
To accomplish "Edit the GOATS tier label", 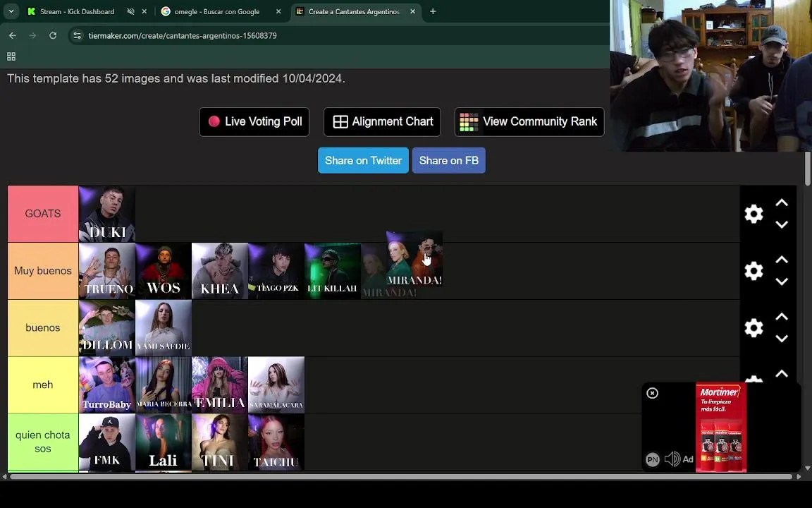I will (x=43, y=214).
